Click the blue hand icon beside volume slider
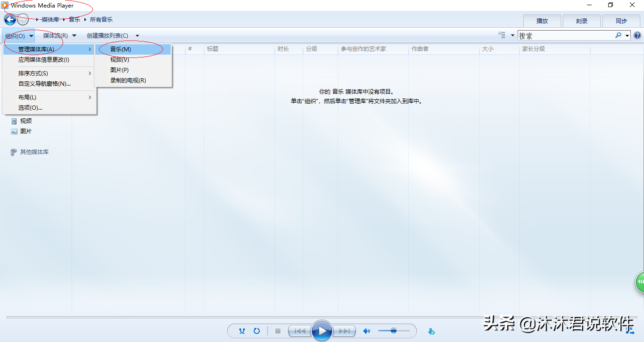 pyautogui.click(x=431, y=331)
